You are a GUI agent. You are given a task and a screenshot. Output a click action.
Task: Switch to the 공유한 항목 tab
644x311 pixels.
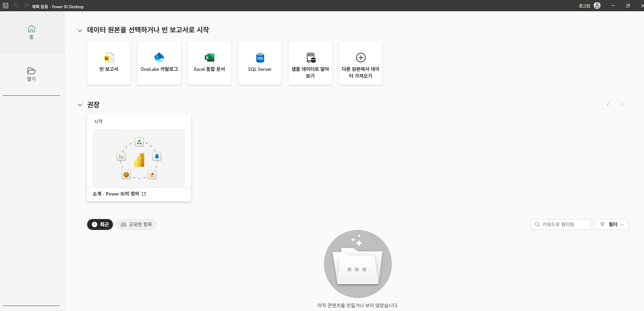click(136, 224)
